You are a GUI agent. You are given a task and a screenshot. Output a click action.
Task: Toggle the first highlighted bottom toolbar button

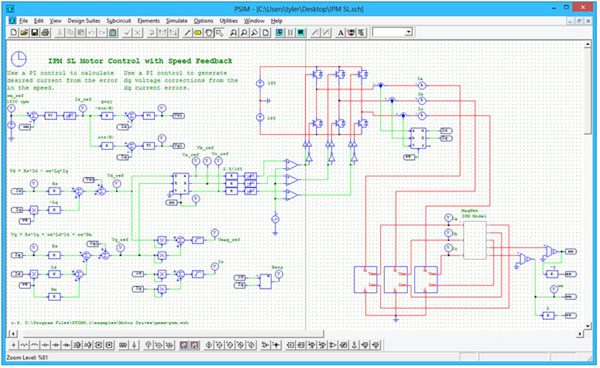point(184,345)
